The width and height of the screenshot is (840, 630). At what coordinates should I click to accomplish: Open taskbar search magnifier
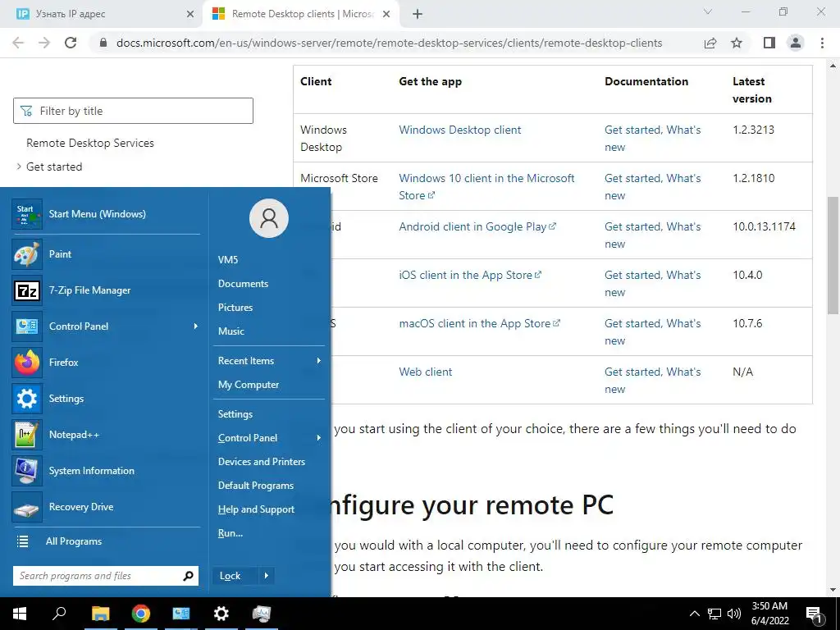(x=59, y=614)
